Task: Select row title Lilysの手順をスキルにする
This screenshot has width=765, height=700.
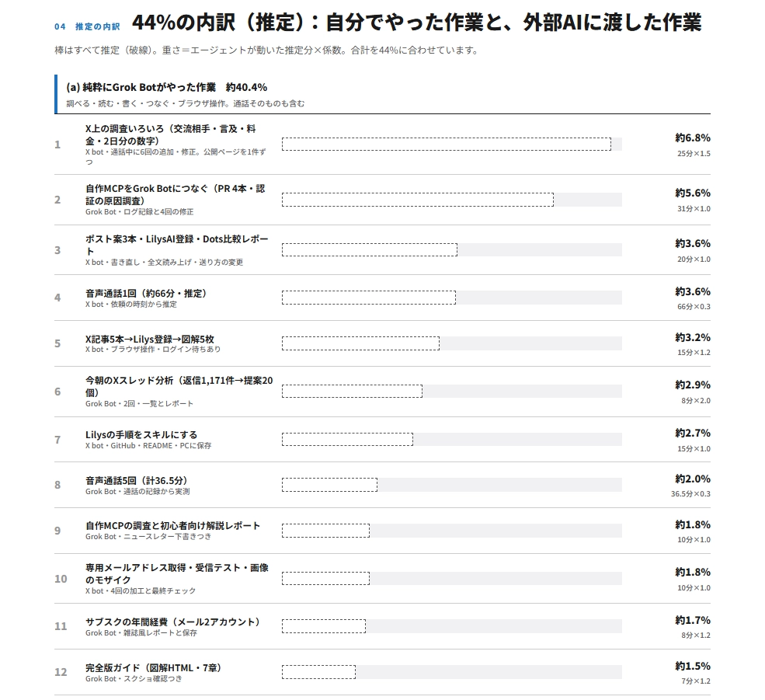Action: coord(141,434)
